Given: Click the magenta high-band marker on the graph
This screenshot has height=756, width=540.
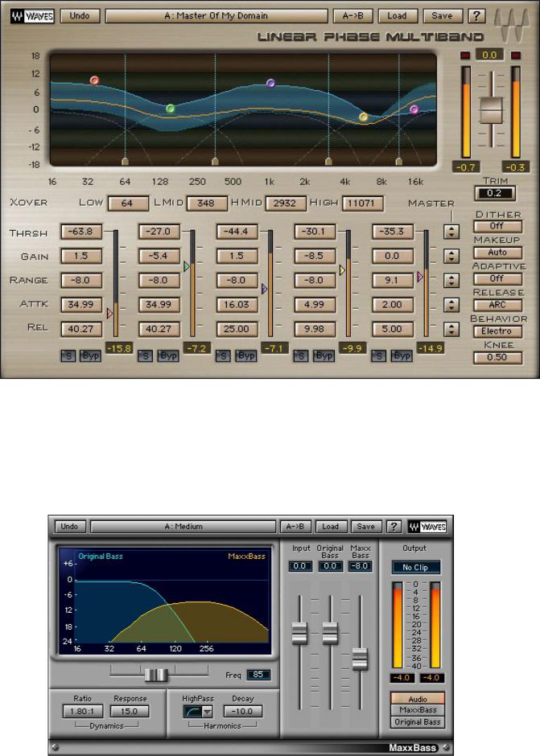Looking at the screenshot, I should coord(414,109).
